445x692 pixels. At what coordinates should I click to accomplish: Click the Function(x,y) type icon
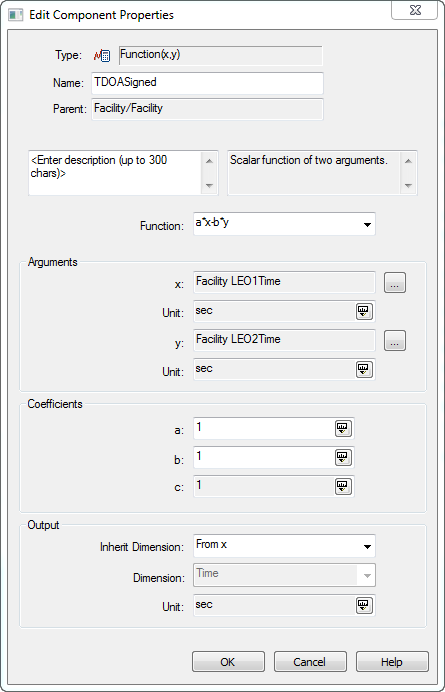pos(102,56)
